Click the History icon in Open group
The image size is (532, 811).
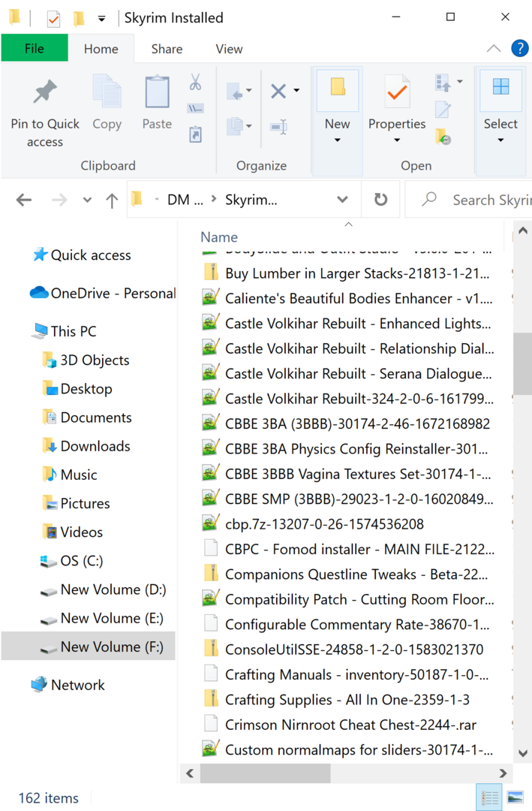(443, 137)
